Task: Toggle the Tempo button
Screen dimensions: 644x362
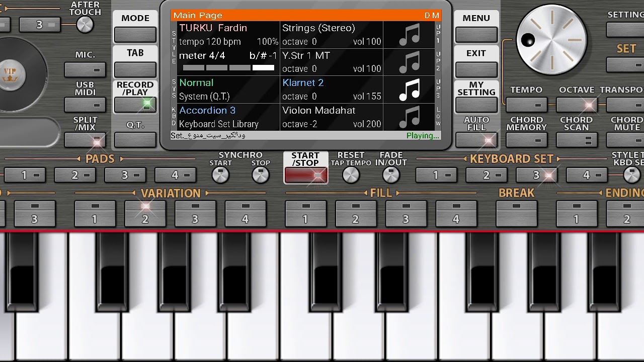Action: [x=526, y=105]
